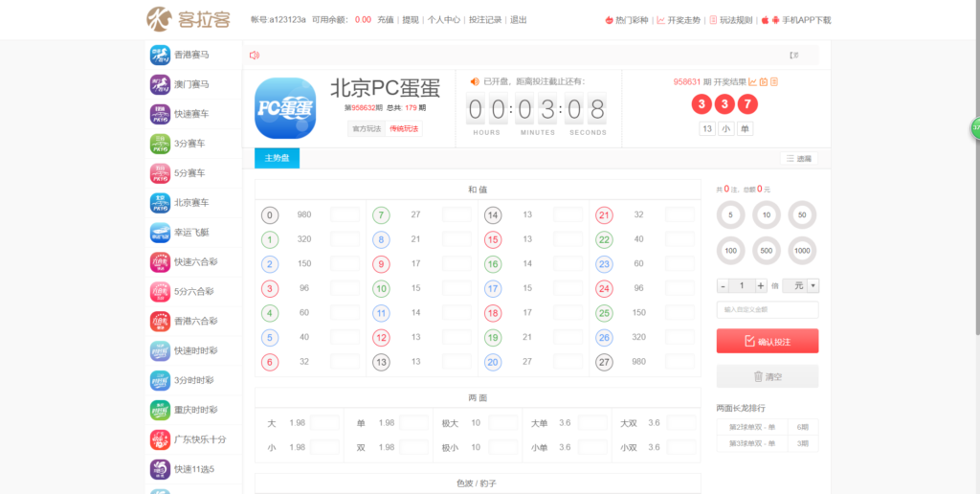Click the 北京PC蛋蛋 game logo
This screenshot has height=494, width=980.
coord(285,108)
